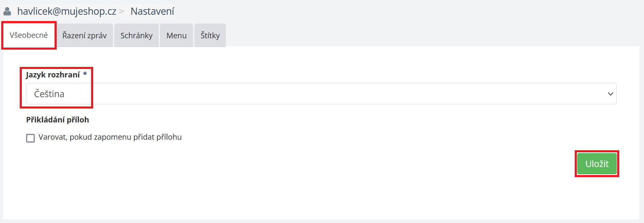Click the Čeština value in the language selector

[49, 94]
